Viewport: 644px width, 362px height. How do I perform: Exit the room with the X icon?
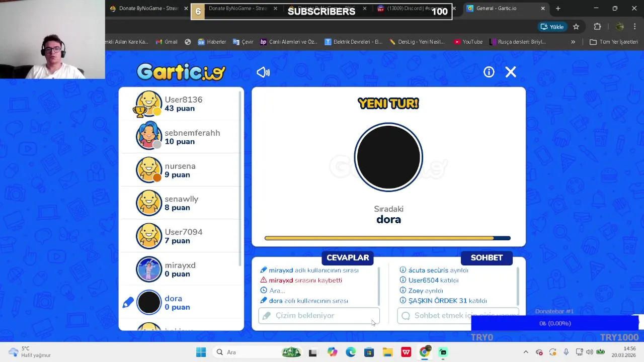pyautogui.click(x=511, y=72)
